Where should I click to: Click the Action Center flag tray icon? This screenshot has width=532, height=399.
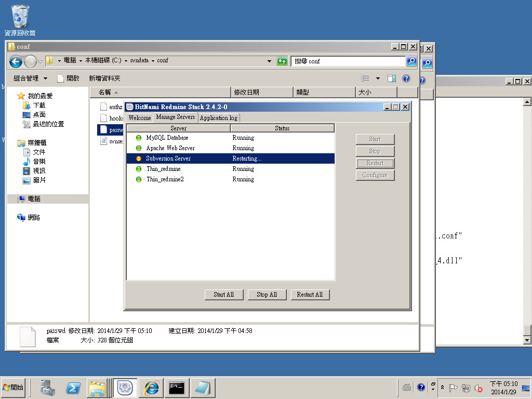pyautogui.click(x=453, y=388)
